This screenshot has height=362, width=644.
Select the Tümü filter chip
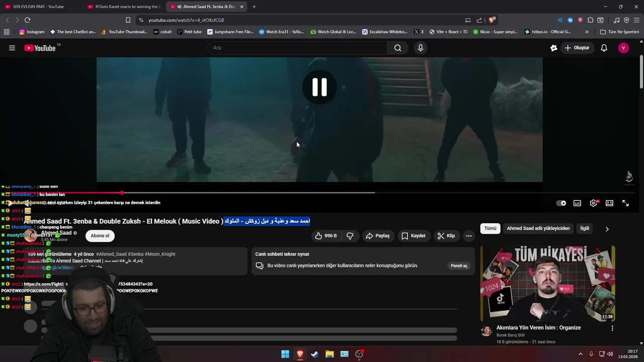490,228
